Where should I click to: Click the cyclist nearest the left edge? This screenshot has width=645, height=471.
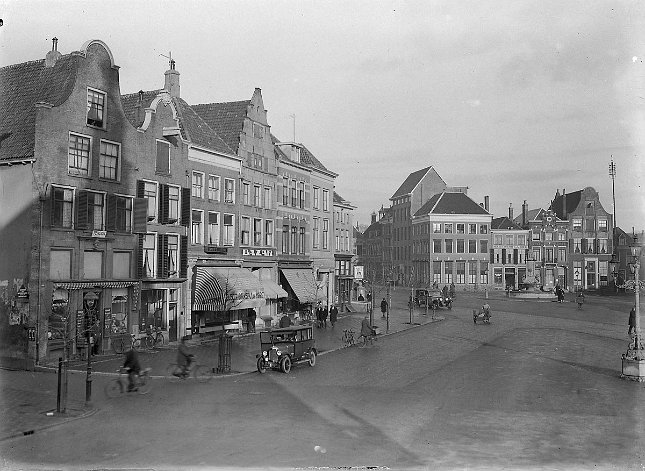[128, 375]
